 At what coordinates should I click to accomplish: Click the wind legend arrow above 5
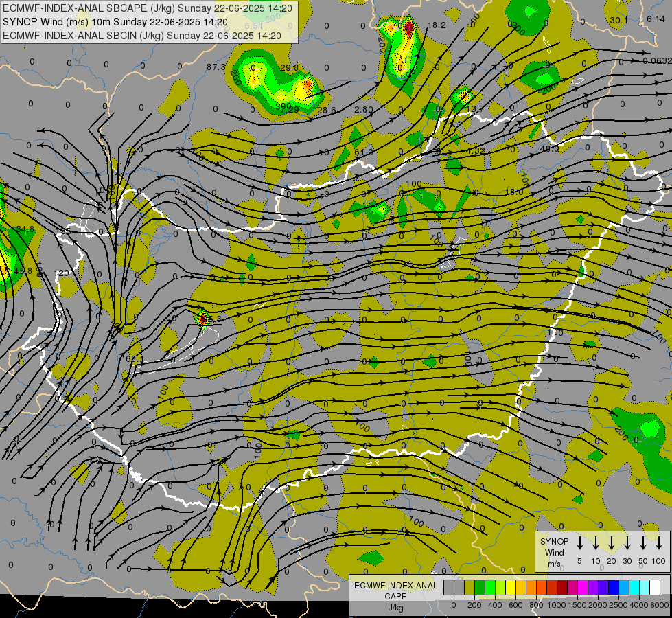tap(580, 542)
